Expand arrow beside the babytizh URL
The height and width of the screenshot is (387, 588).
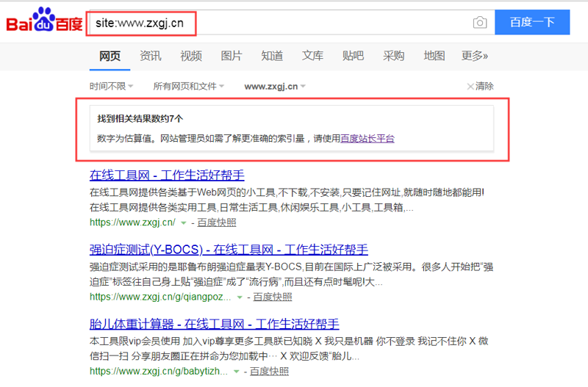point(236,372)
